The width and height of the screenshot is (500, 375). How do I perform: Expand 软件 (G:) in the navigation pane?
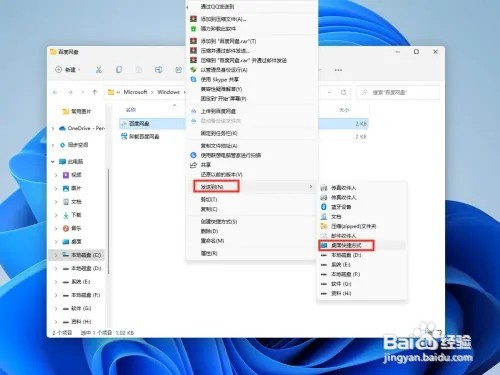(x=56, y=309)
